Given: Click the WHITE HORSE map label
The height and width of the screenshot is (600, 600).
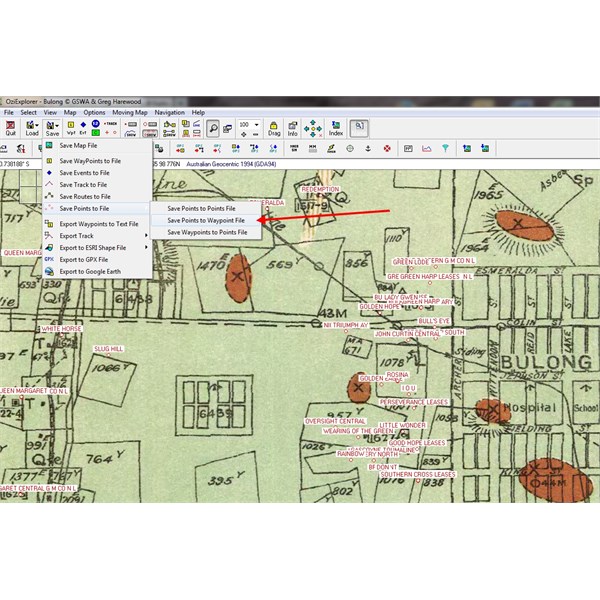Looking at the screenshot, I should 61,329.
